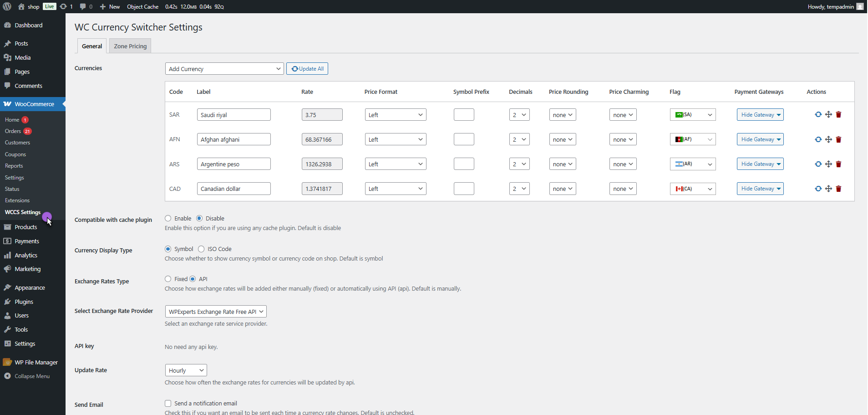The image size is (868, 415).
Task: Refresh the CAD exchange rate icon
Action: point(818,189)
